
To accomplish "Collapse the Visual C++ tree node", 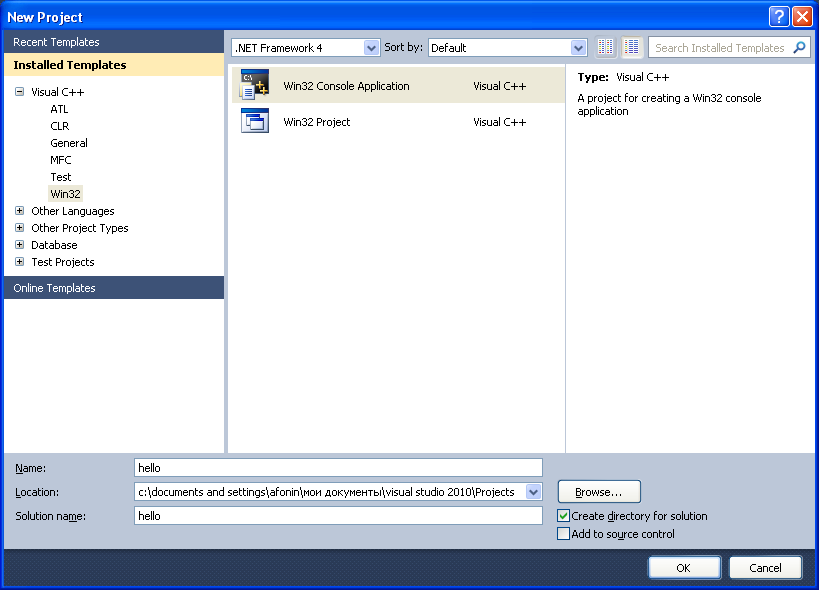I will click(x=19, y=92).
